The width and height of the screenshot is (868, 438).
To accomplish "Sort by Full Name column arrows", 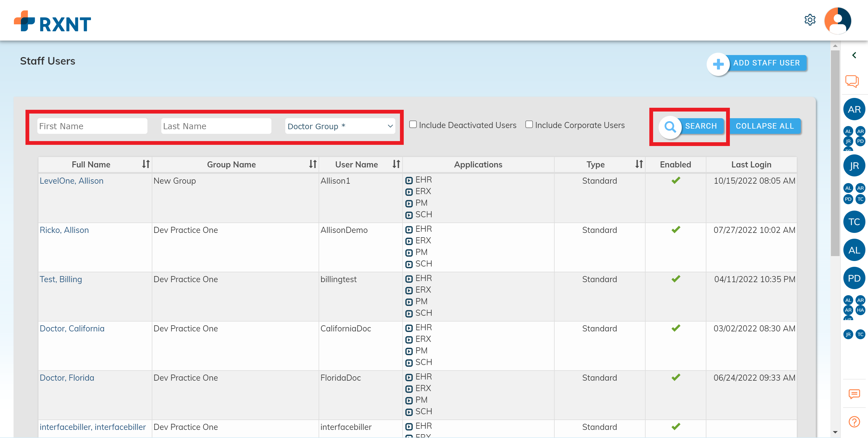I will (x=146, y=164).
